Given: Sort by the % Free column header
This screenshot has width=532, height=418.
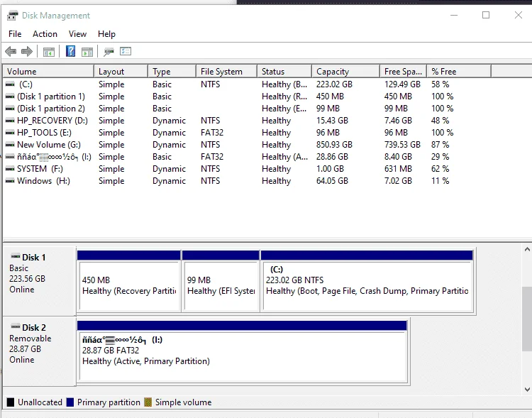Looking at the screenshot, I should point(459,71).
